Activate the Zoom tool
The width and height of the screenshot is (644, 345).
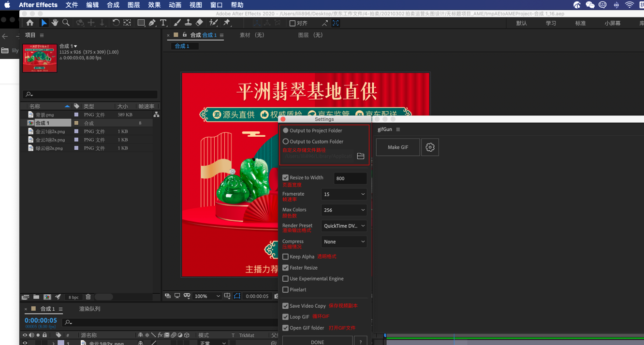click(66, 23)
